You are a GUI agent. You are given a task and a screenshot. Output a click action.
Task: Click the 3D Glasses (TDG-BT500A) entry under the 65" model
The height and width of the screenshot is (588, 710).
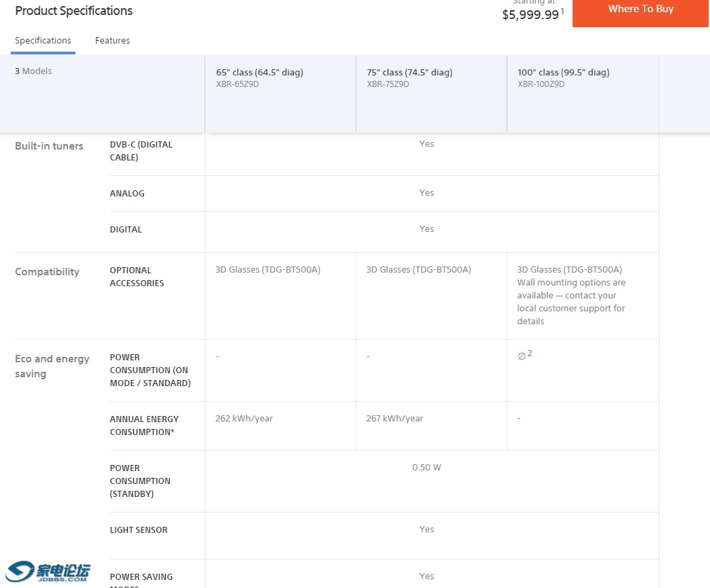coord(268,270)
